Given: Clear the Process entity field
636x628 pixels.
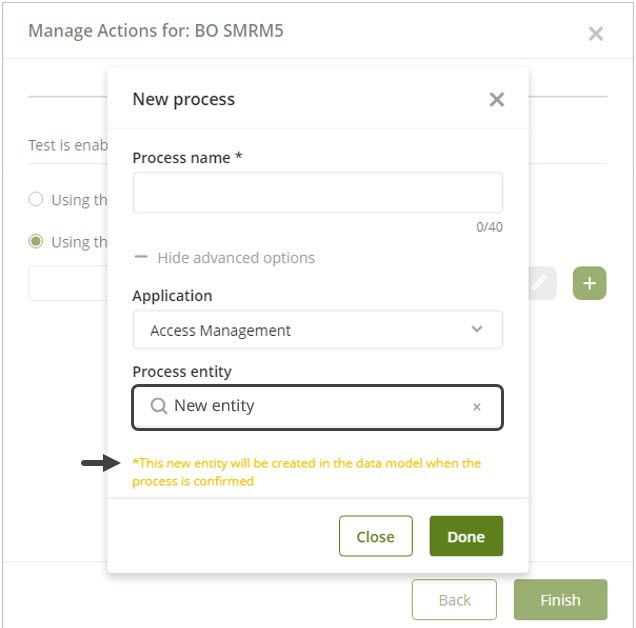Looking at the screenshot, I should tap(477, 407).
